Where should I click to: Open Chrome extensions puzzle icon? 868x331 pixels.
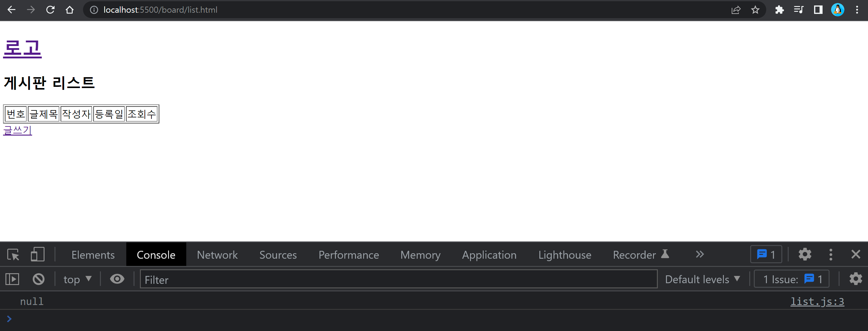coord(779,10)
